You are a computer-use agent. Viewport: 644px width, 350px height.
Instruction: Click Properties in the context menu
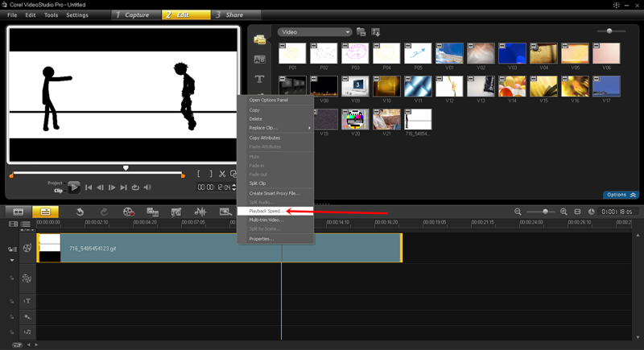click(x=261, y=239)
